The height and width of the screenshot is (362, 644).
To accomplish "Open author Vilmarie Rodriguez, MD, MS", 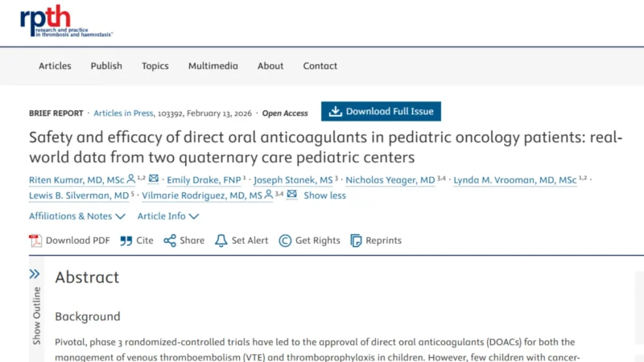I will [202, 195].
